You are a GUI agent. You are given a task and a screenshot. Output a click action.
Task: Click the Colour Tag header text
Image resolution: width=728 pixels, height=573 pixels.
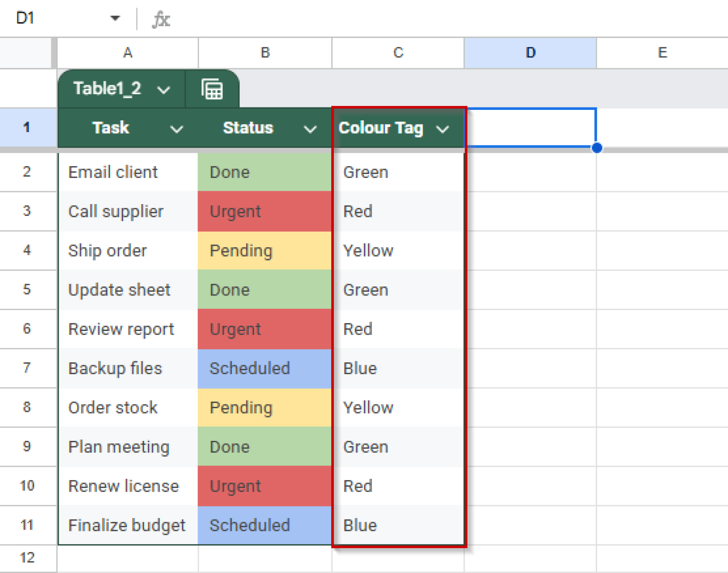pos(381,128)
